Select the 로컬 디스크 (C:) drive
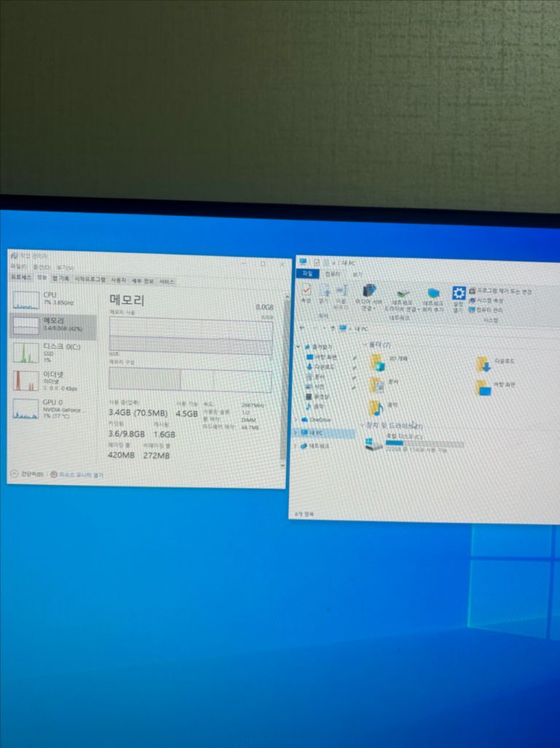This screenshot has height=748, width=560. click(x=414, y=443)
